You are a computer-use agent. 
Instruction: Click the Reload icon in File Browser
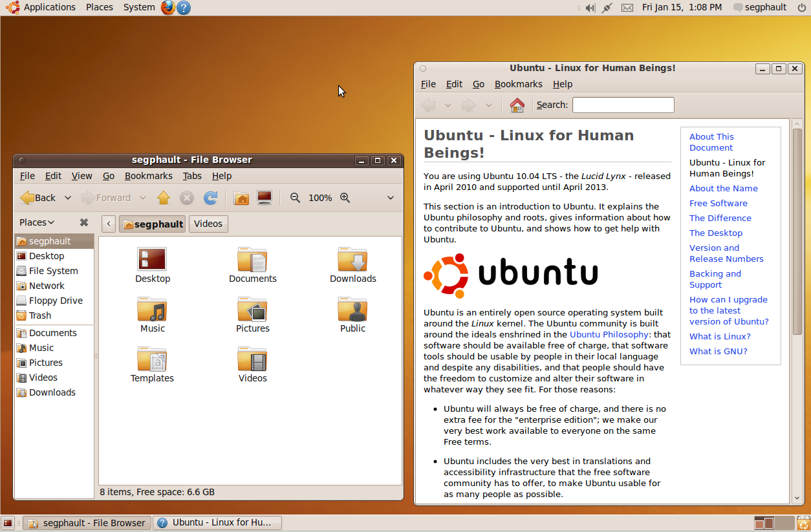point(210,198)
